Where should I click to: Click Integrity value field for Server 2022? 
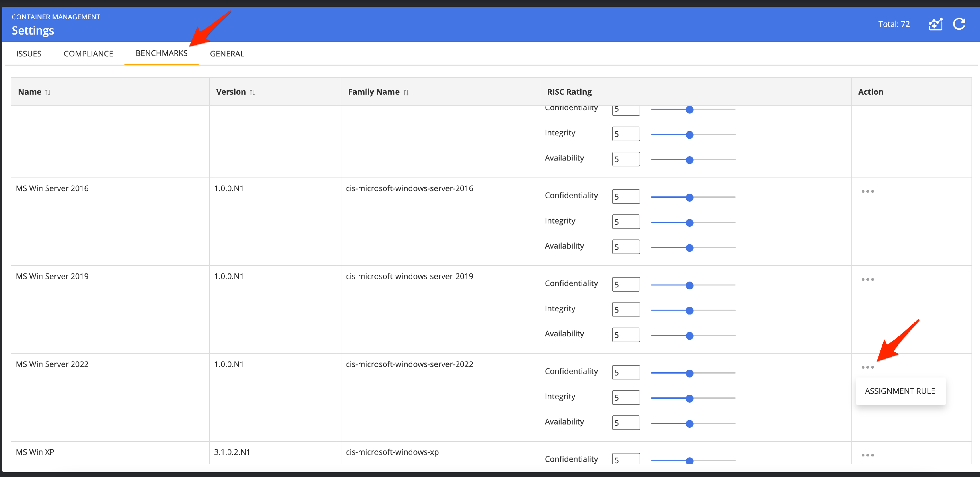point(626,398)
